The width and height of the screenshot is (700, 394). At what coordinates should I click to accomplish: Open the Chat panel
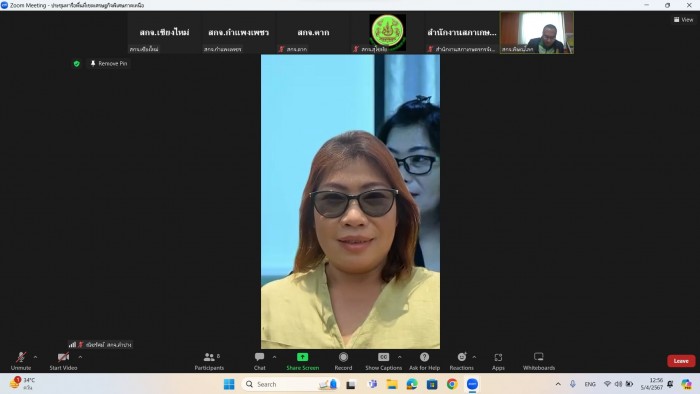coord(259,361)
